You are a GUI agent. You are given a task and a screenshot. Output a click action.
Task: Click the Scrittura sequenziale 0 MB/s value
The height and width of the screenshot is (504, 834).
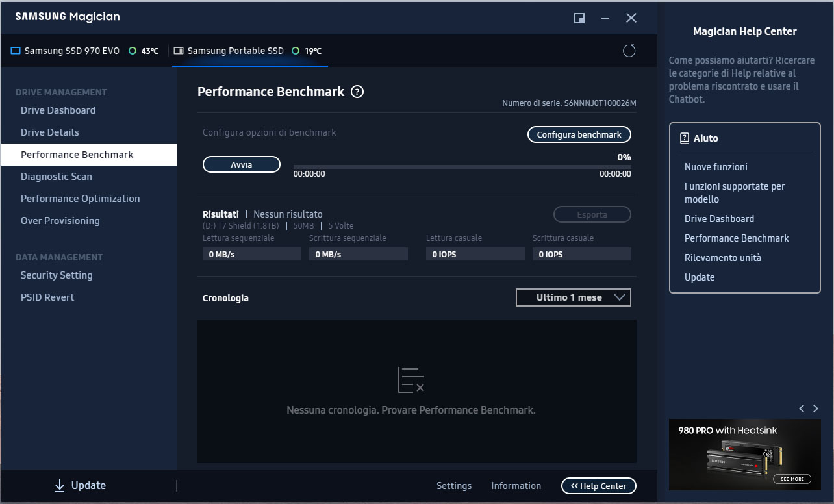coord(359,254)
